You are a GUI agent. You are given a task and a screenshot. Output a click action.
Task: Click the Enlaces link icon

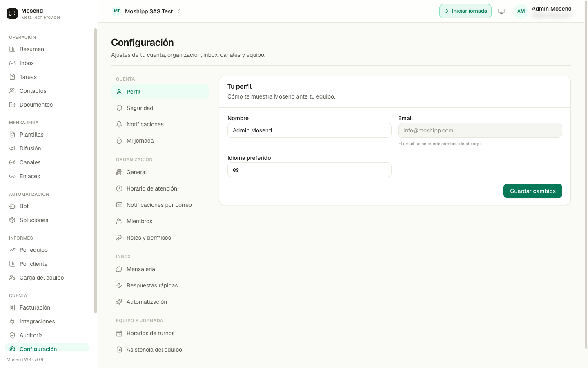pyautogui.click(x=12, y=176)
